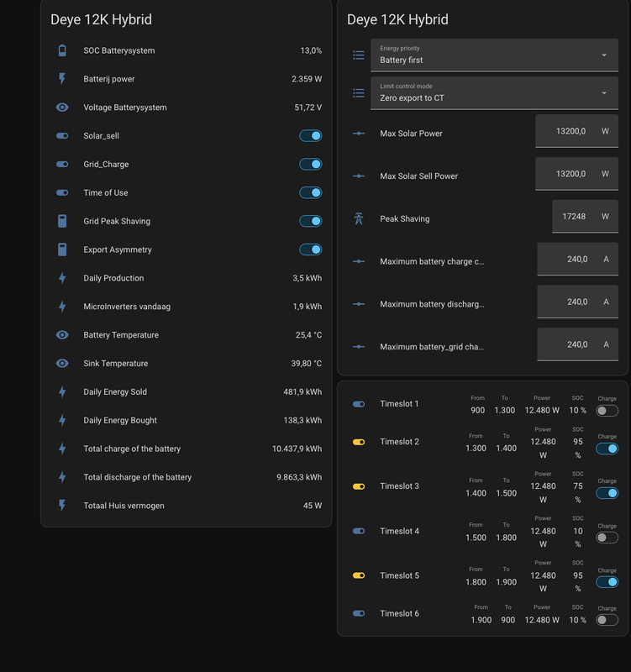Click the slider icon for Maximum battery charge current
Image resolution: width=631 pixels, height=672 pixels.
pos(359,261)
